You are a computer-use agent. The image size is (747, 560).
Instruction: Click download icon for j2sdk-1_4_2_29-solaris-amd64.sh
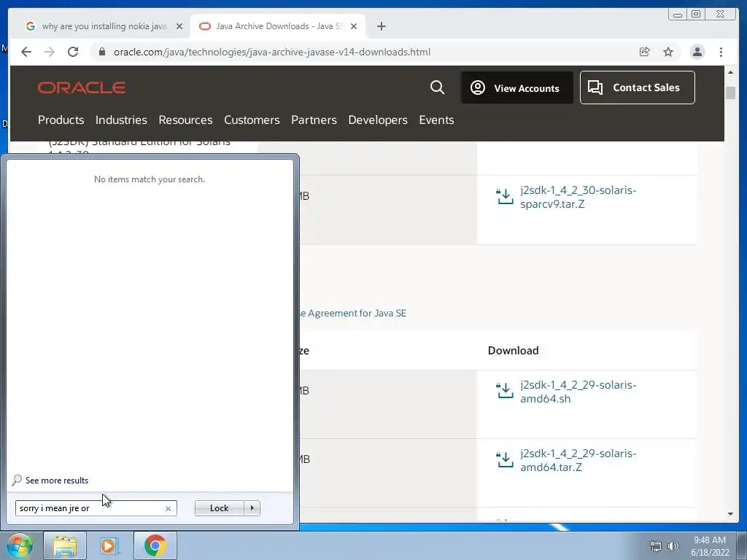(505, 391)
